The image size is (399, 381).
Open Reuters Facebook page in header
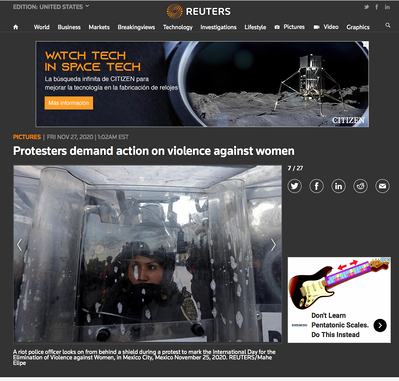pyautogui.click(x=377, y=7)
